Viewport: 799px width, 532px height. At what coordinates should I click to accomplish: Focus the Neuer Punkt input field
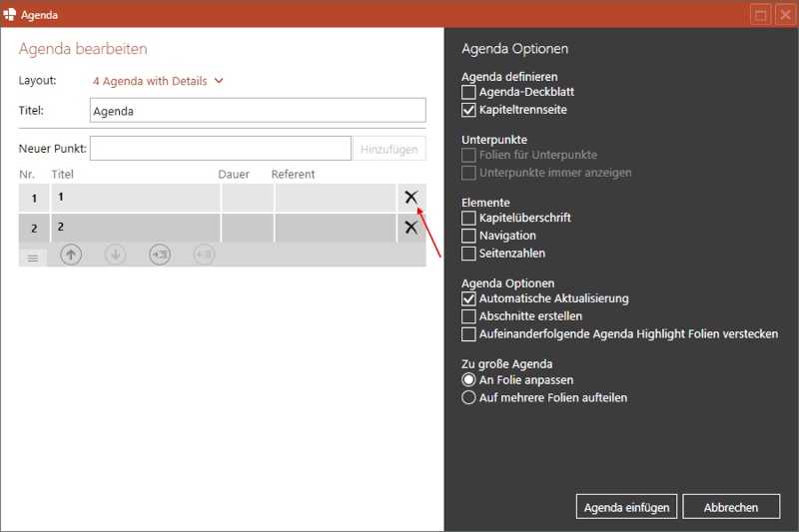(x=220, y=149)
